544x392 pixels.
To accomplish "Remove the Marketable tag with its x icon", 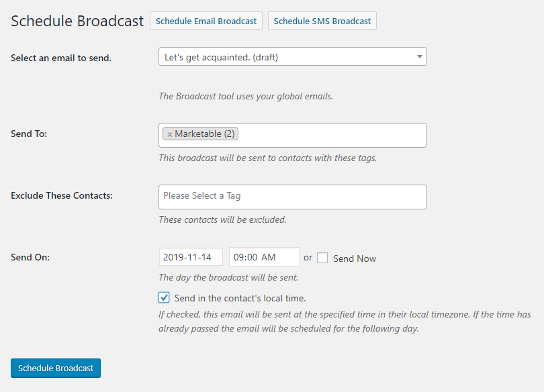I will (170, 134).
